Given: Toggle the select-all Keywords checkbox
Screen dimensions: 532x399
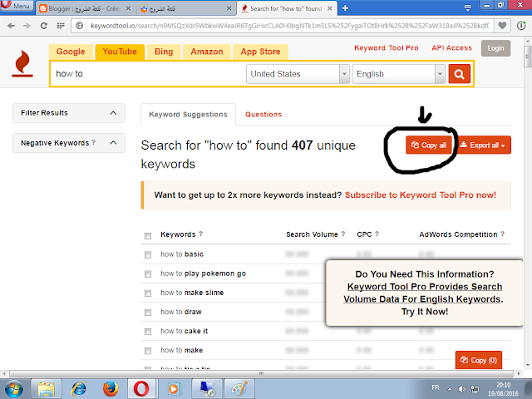Looking at the screenshot, I should pos(148,236).
